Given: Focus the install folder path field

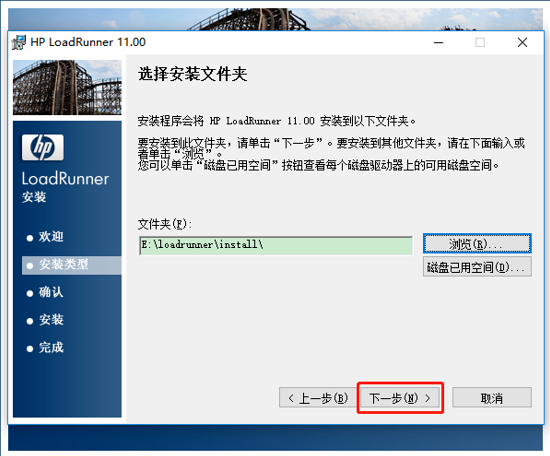Looking at the screenshot, I should (276, 245).
